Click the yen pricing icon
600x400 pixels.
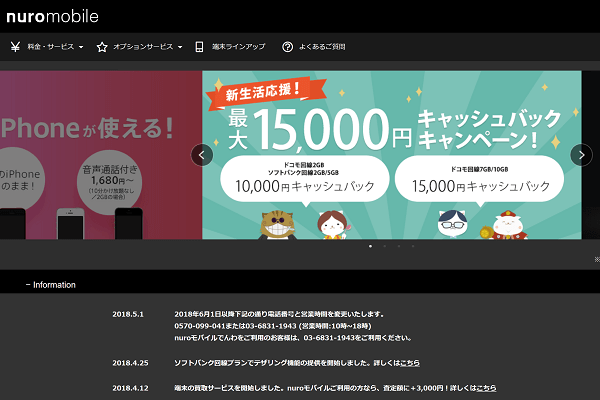[x=15, y=47]
